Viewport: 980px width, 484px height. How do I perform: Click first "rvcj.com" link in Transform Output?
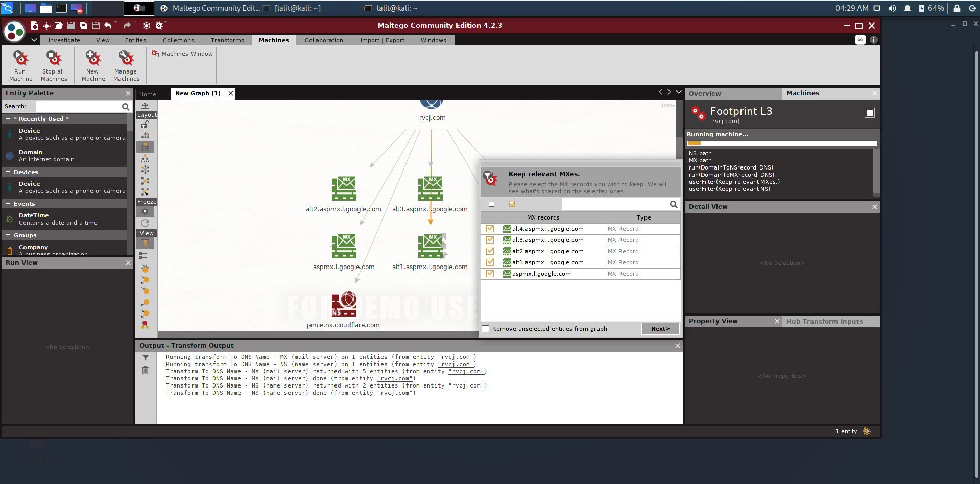click(x=457, y=357)
